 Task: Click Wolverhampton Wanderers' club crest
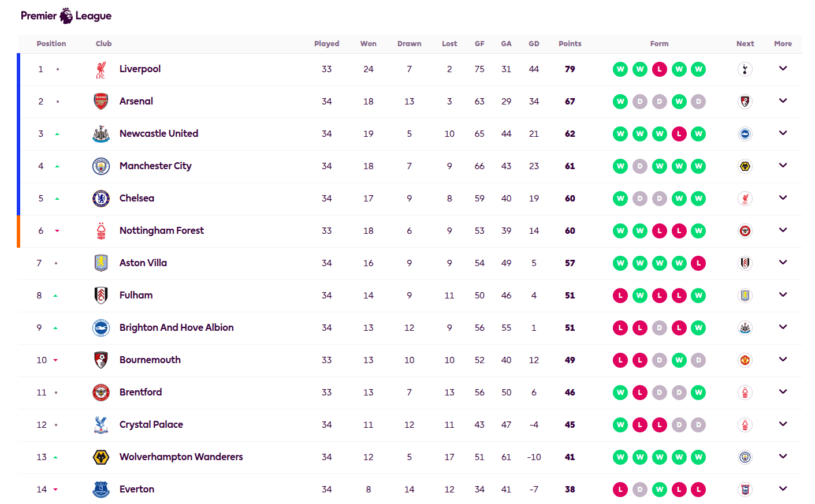pyautogui.click(x=101, y=457)
